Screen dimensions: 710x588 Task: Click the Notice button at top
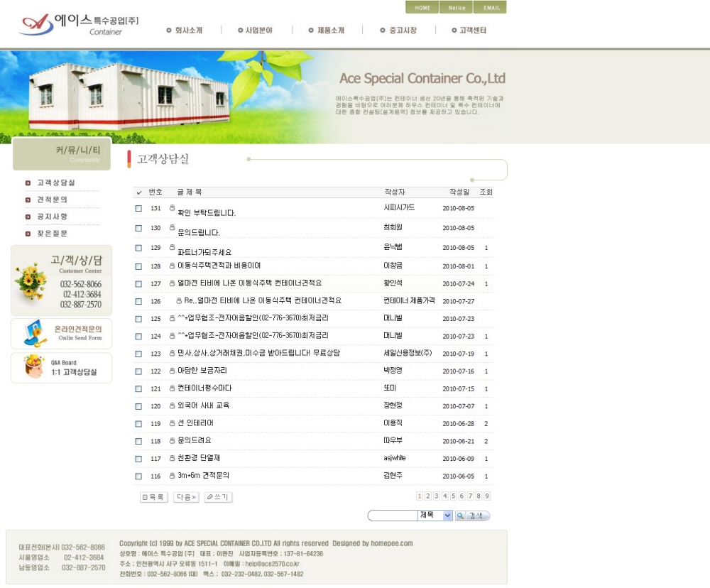(457, 8)
